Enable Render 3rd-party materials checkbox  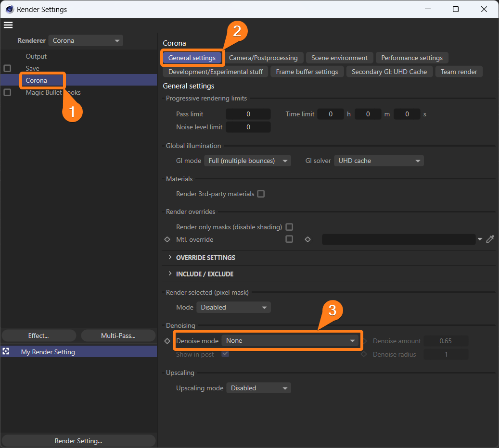261,194
